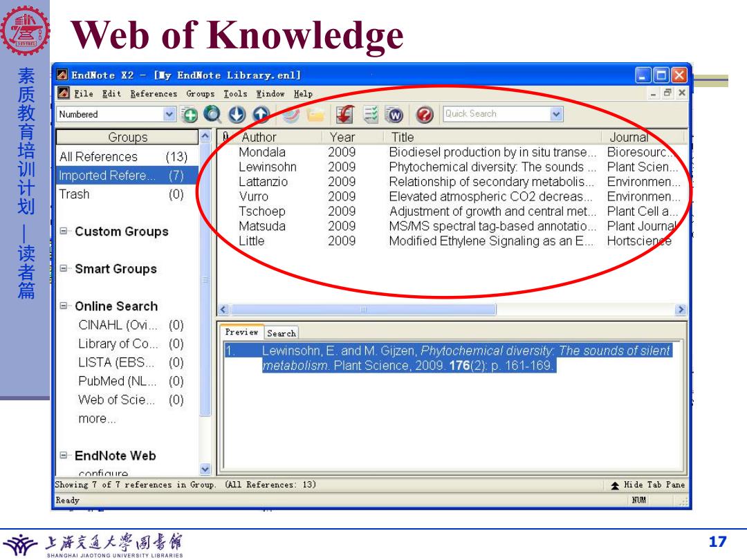This screenshot has height=560, width=747.
Task: Select the PubMed (NLM) online search
Action: pyautogui.click(x=131, y=381)
